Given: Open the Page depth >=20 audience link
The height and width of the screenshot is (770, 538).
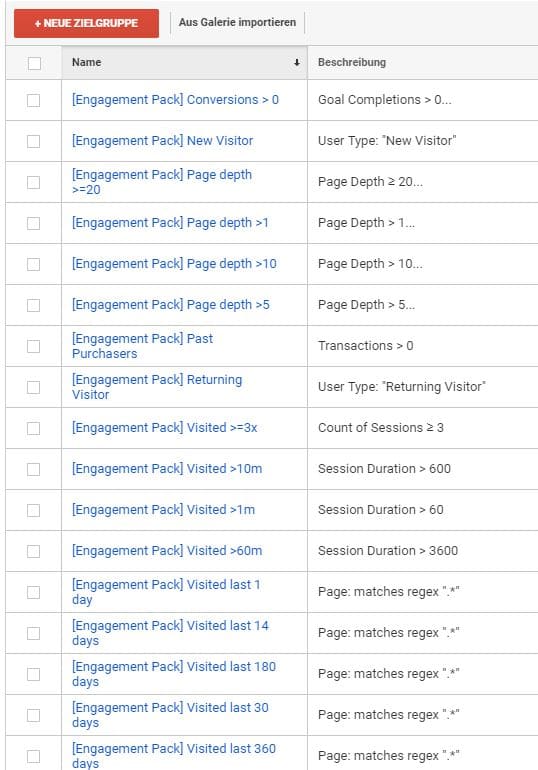Looking at the screenshot, I should pos(162,182).
